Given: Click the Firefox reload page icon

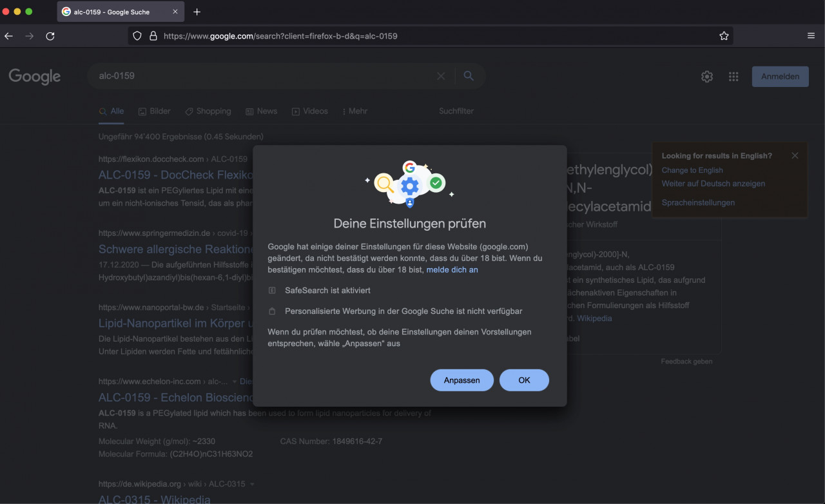Looking at the screenshot, I should 50,36.
